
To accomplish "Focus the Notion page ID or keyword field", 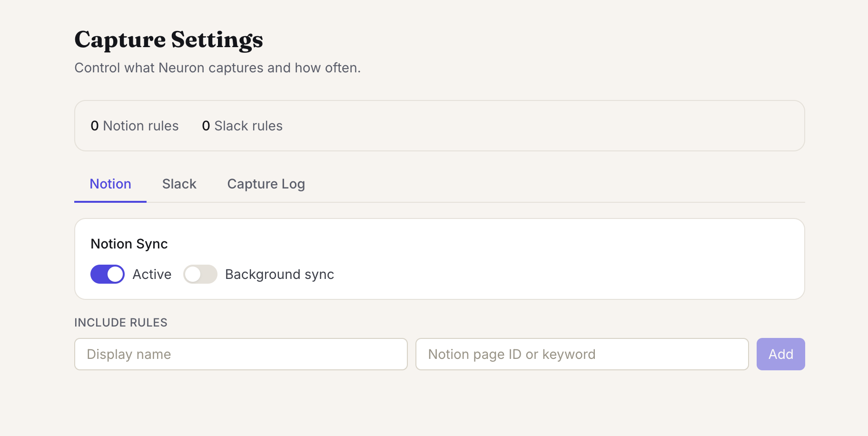I will [x=582, y=354].
